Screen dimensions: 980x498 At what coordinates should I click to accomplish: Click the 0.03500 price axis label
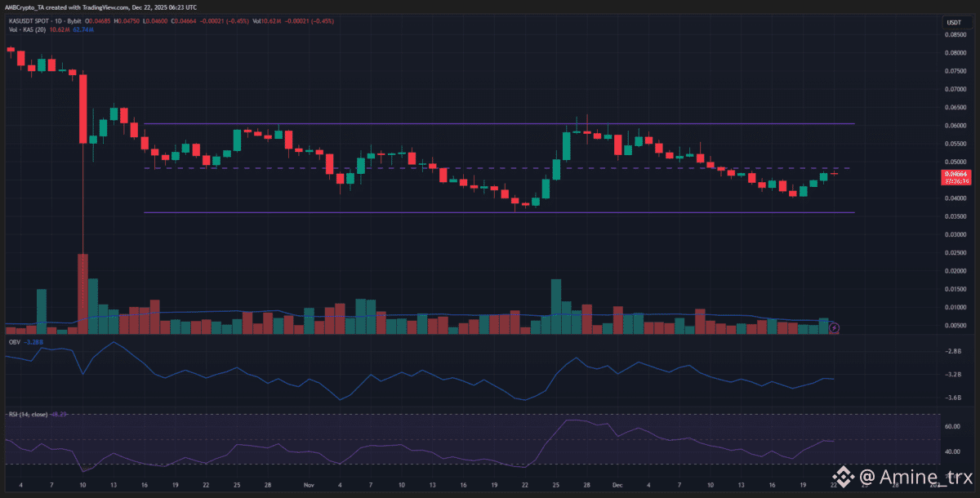point(955,216)
